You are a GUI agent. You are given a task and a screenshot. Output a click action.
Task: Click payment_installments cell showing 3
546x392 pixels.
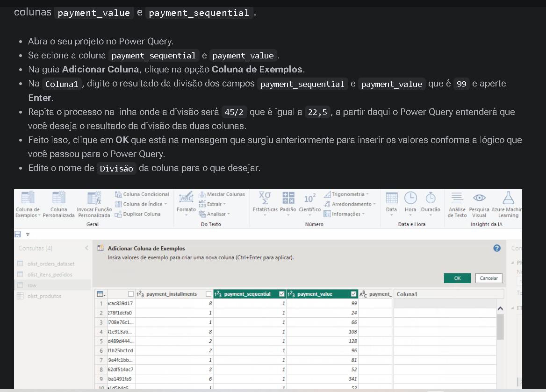click(x=174, y=370)
